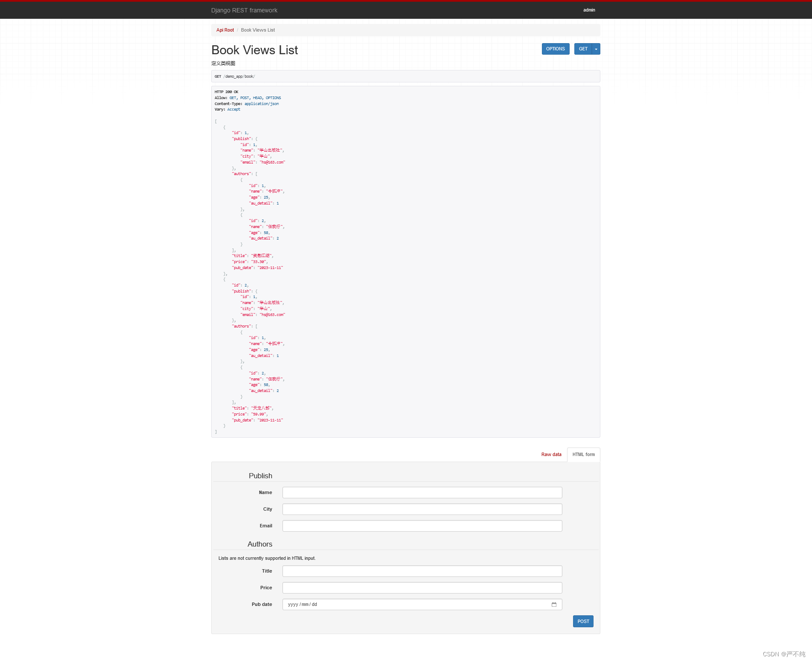
Task: Focus the City input field
Action: [422, 509]
